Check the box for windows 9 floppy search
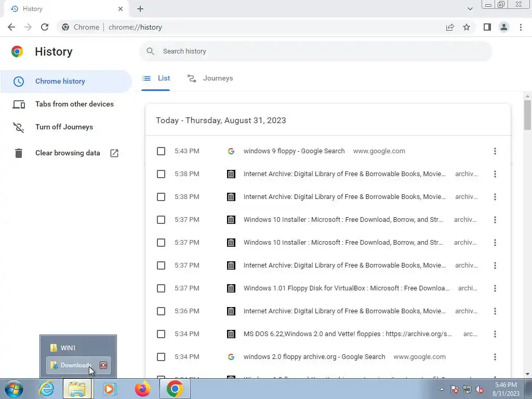The image size is (532, 399). click(x=161, y=151)
